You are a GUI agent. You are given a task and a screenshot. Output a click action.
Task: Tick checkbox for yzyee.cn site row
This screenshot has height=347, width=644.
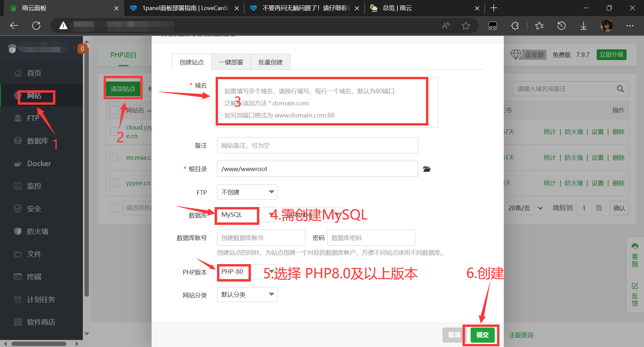coord(114,183)
